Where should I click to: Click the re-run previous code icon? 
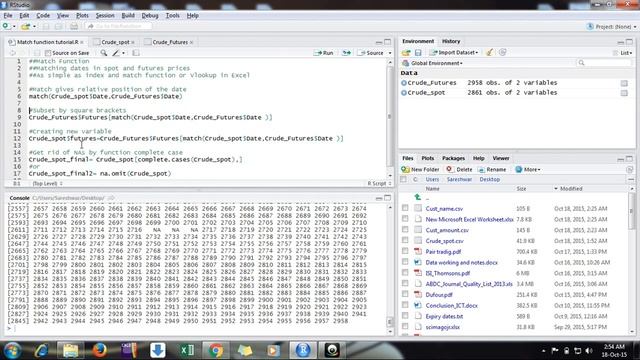point(346,53)
